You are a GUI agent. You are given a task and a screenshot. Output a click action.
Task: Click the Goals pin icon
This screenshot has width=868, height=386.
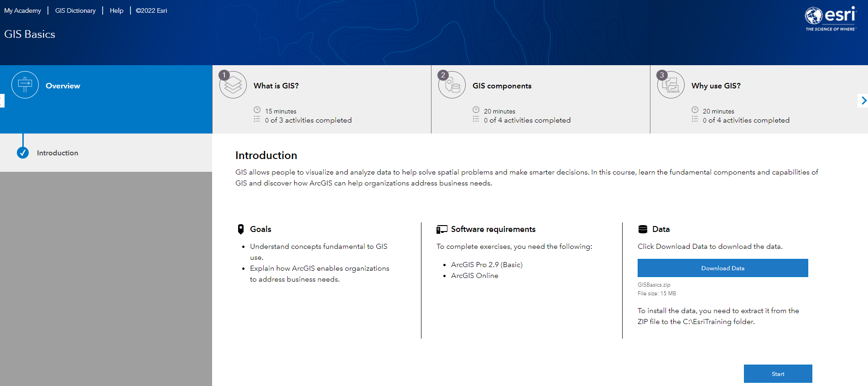coord(241,229)
